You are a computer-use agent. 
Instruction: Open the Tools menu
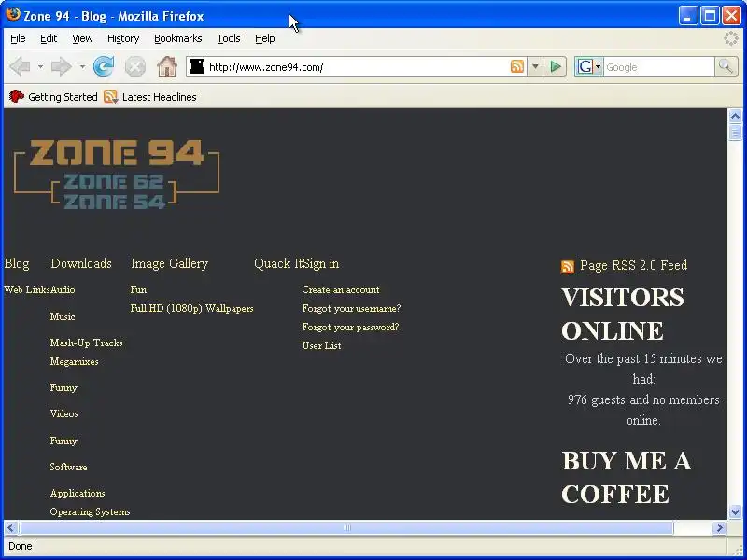point(229,38)
